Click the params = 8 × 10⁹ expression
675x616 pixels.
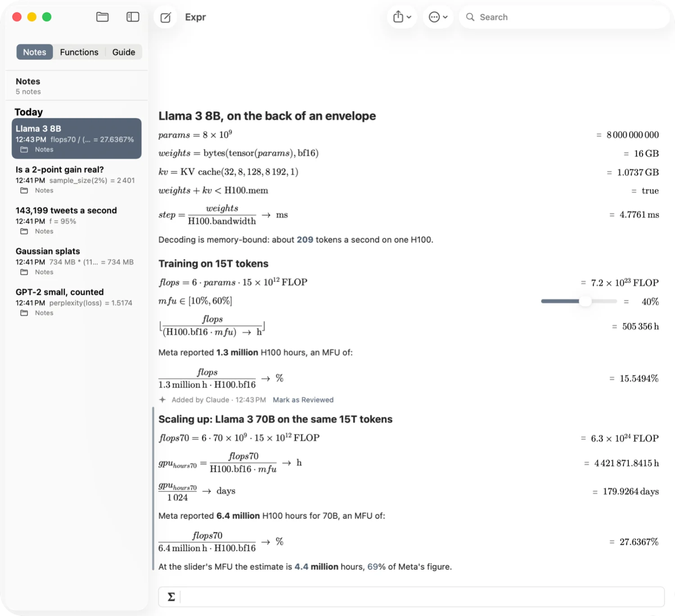tap(195, 134)
